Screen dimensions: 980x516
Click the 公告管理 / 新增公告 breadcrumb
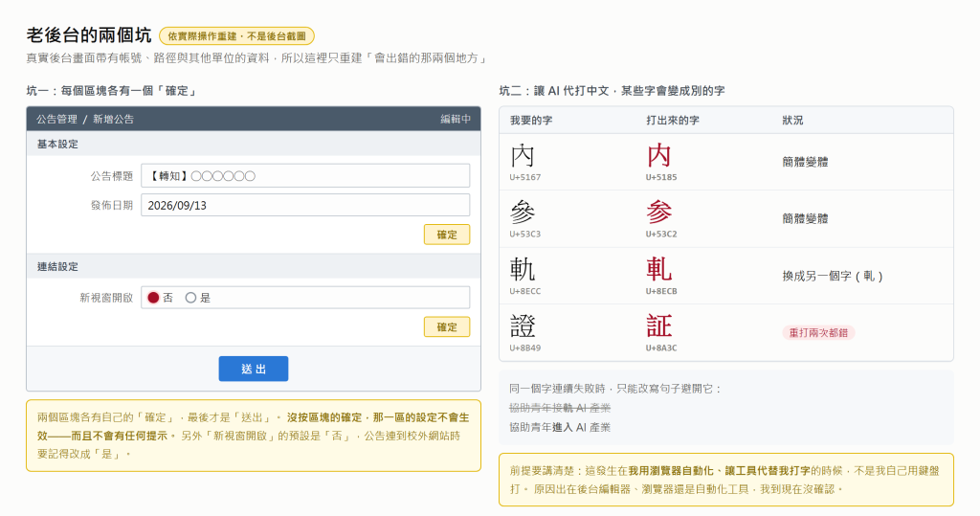85,119
